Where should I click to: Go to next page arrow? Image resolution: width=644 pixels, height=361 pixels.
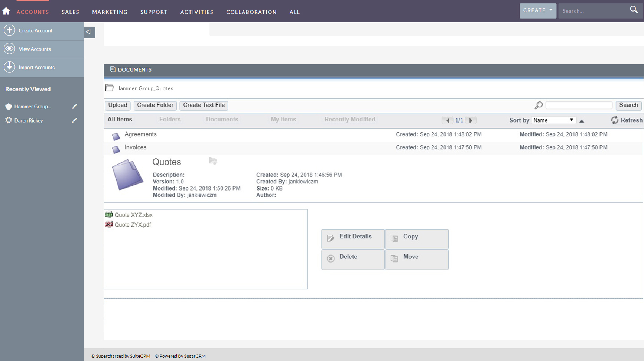(471, 120)
